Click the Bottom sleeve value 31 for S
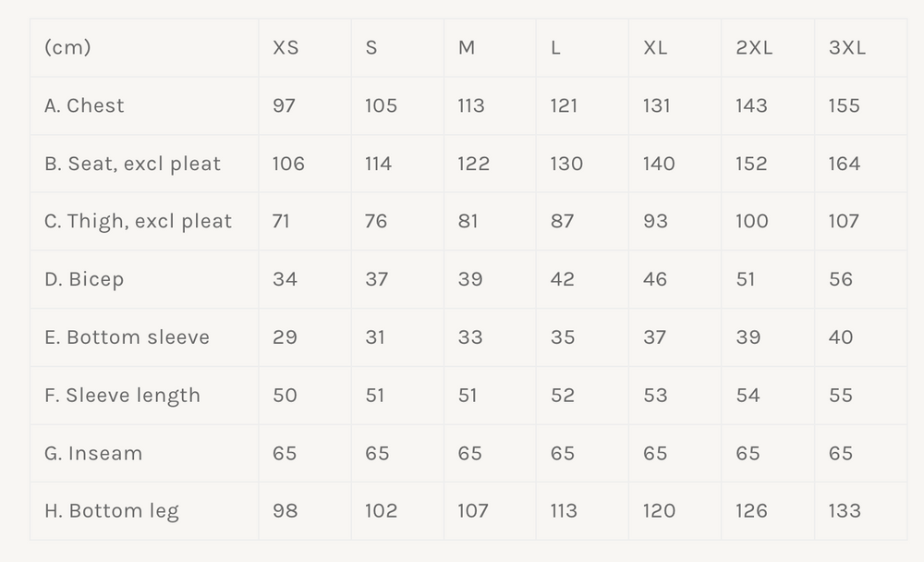The image size is (924, 562). tap(375, 337)
